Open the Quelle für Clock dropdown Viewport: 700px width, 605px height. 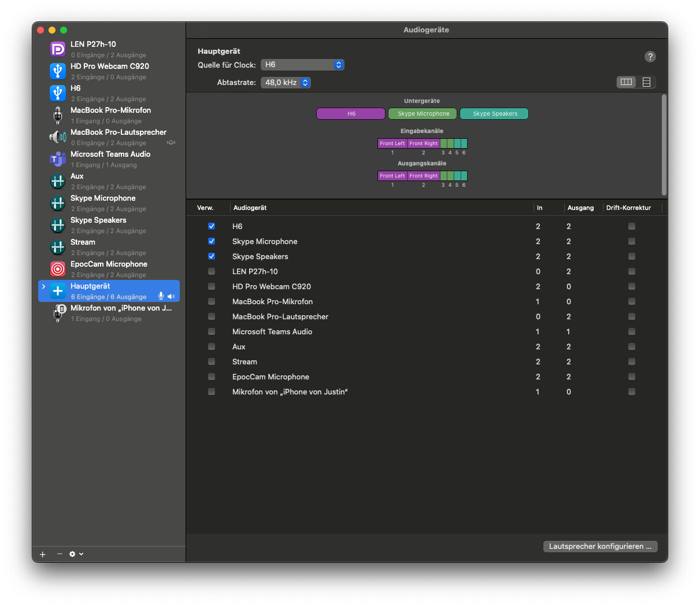tap(302, 65)
